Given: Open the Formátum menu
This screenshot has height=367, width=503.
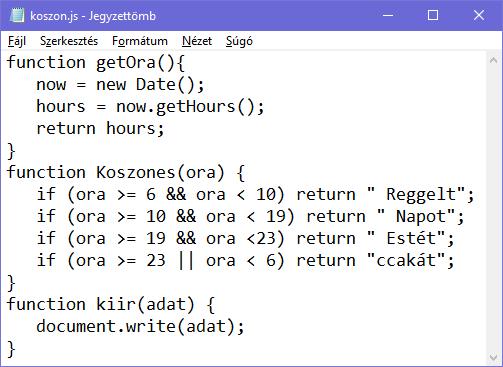Looking at the screenshot, I should pos(140,41).
